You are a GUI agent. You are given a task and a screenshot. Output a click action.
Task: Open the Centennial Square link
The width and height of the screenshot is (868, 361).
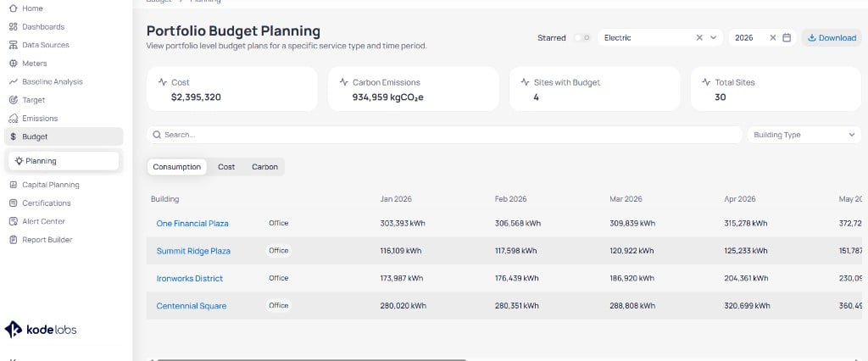[191, 306]
